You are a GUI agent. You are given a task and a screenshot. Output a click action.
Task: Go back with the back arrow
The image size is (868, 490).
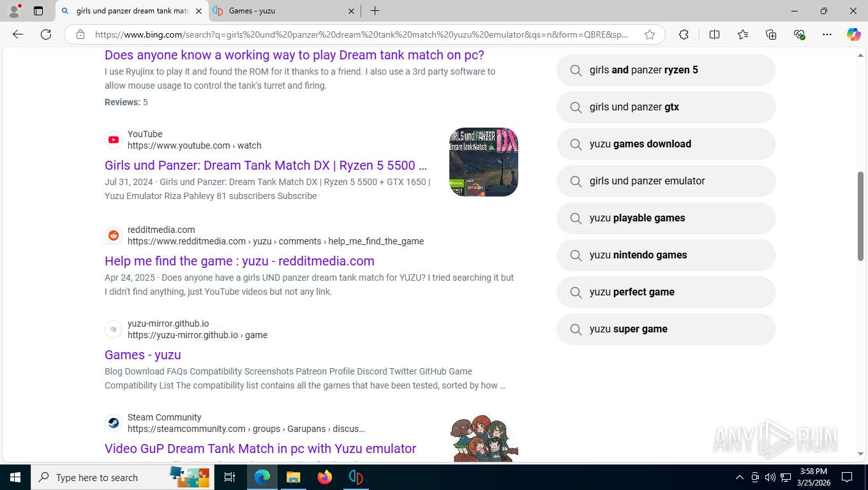coord(18,34)
